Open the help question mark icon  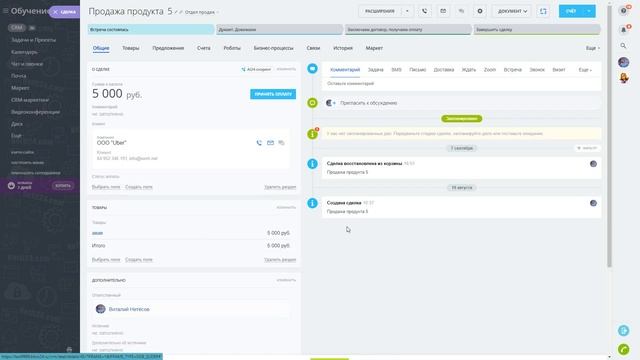pyautogui.click(x=623, y=11)
